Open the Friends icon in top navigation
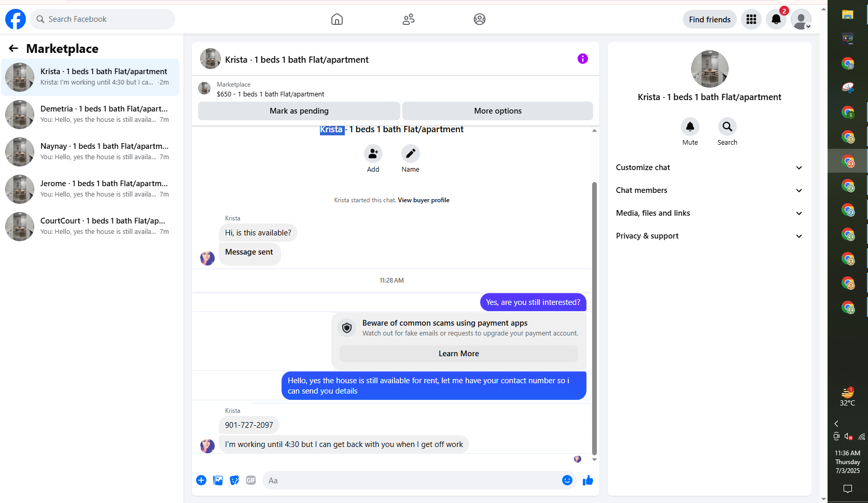The image size is (868, 503). coord(409,19)
